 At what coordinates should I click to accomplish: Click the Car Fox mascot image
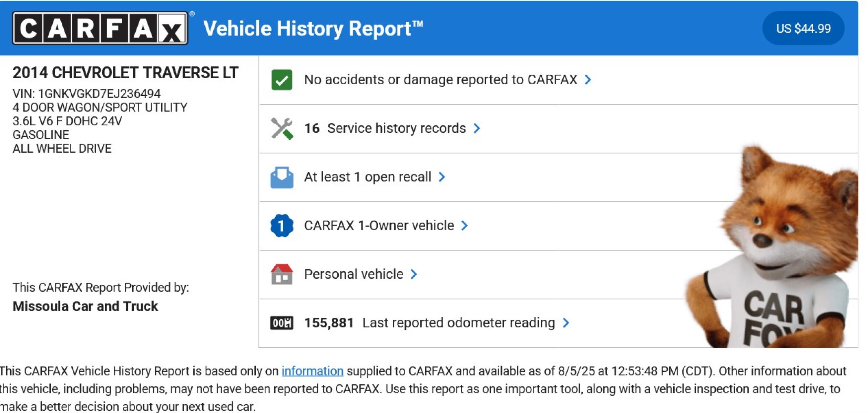[771, 247]
